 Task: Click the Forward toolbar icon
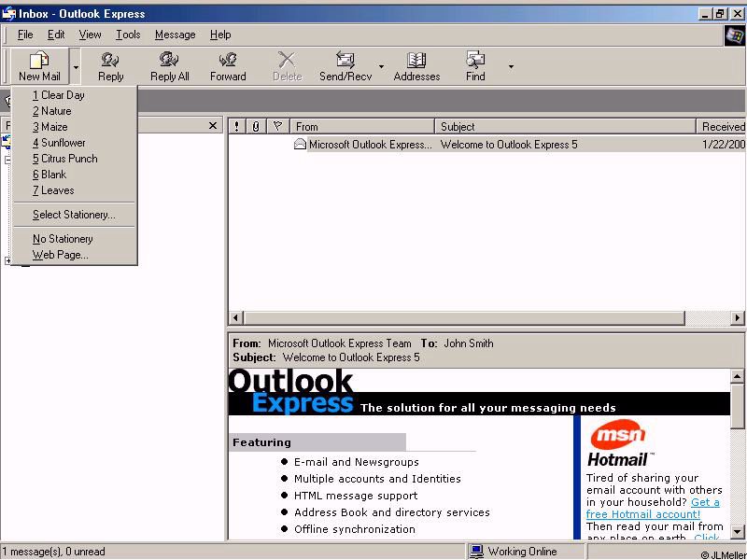[x=228, y=62]
